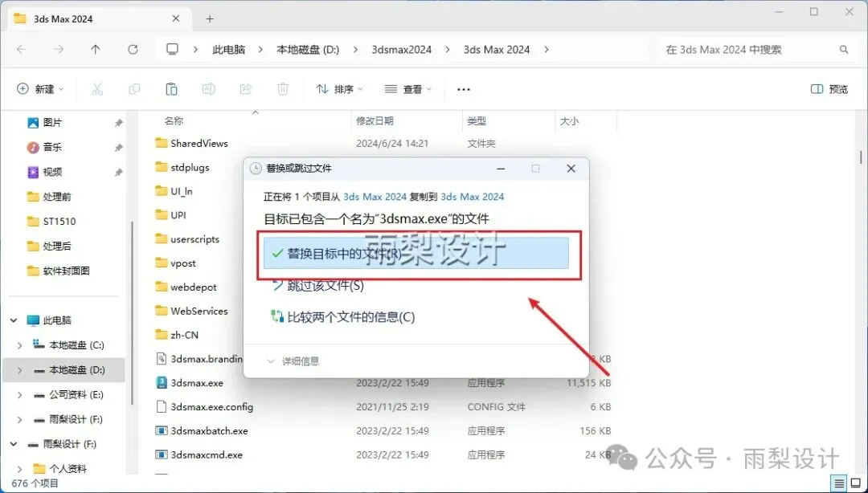Image resolution: width=868 pixels, height=493 pixels.
Task: Close the 3ds Max 2024 tab
Action: pyautogui.click(x=176, y=18)
